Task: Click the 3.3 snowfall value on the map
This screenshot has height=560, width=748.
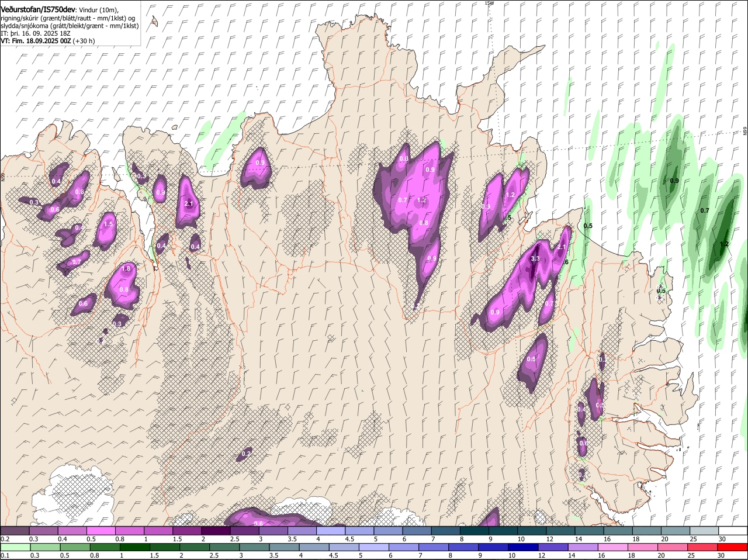Action: 535,258
